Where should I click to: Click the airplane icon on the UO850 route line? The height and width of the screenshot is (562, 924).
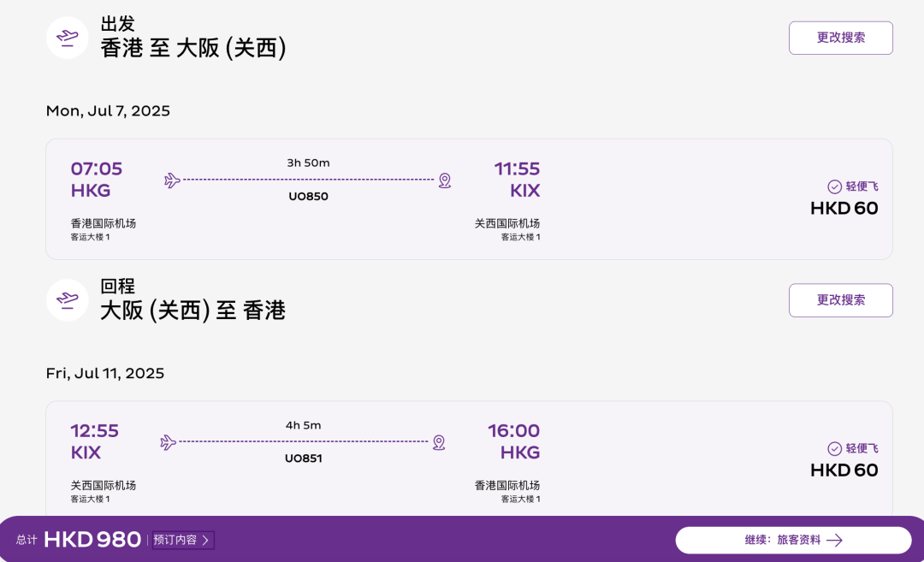pyautogui.click(x=172, y=180)
